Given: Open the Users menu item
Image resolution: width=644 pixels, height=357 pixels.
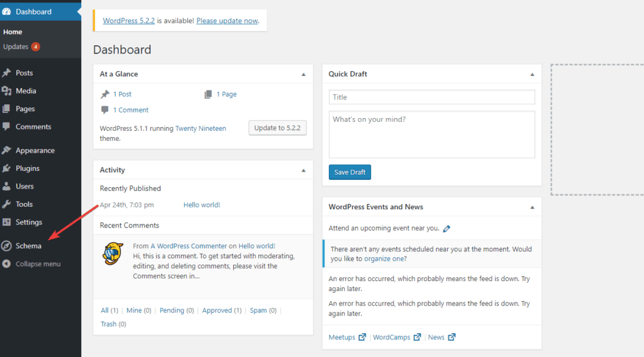Looking at the screenshot, I should [25, 187].
